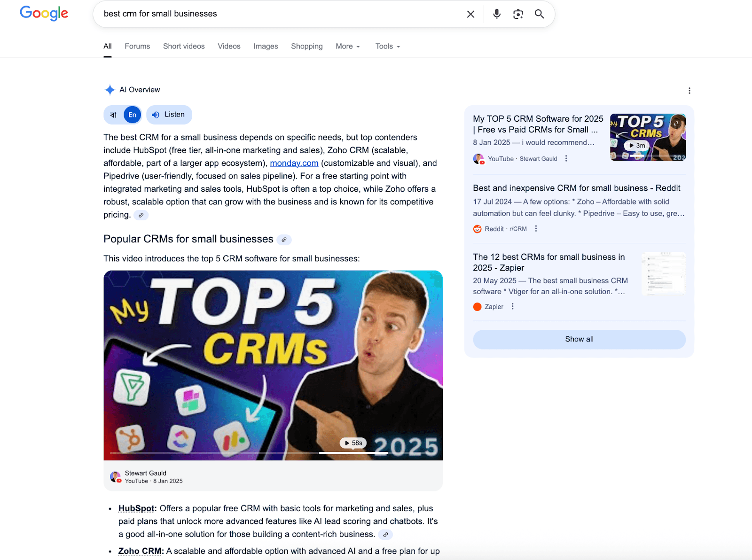The image size is (752, 560).
Task: Open Google Lens image search
Action: tap(518, 14)
